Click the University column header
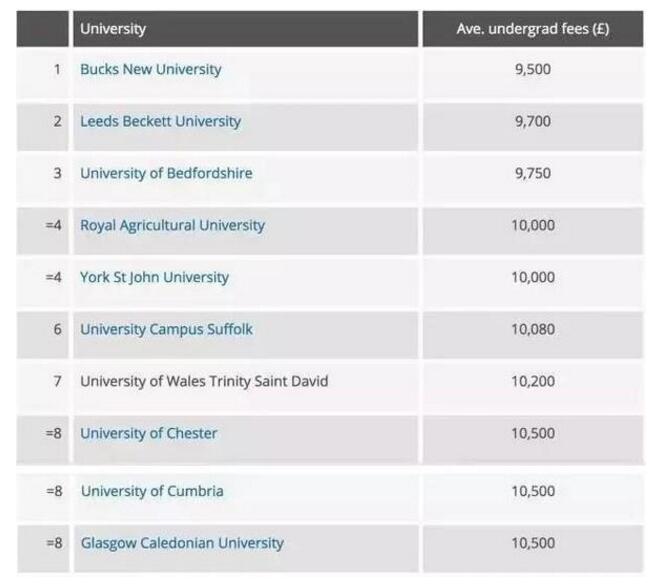Screen dimensions: 654x584 pyautogui.click(x=113, y=29)
